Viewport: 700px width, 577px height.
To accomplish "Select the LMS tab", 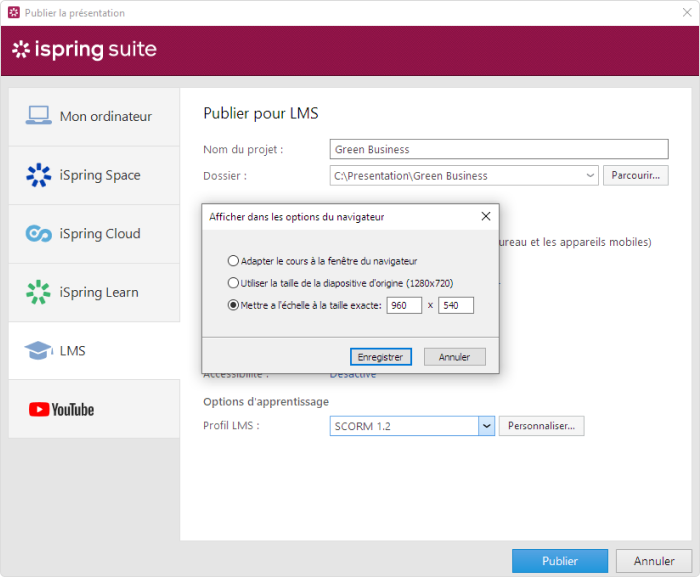I will tap(94, 351).
